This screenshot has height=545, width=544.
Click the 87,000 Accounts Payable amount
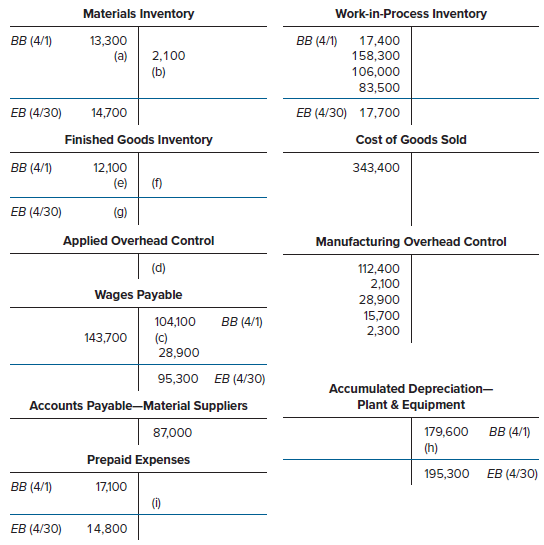pos(172,433)
